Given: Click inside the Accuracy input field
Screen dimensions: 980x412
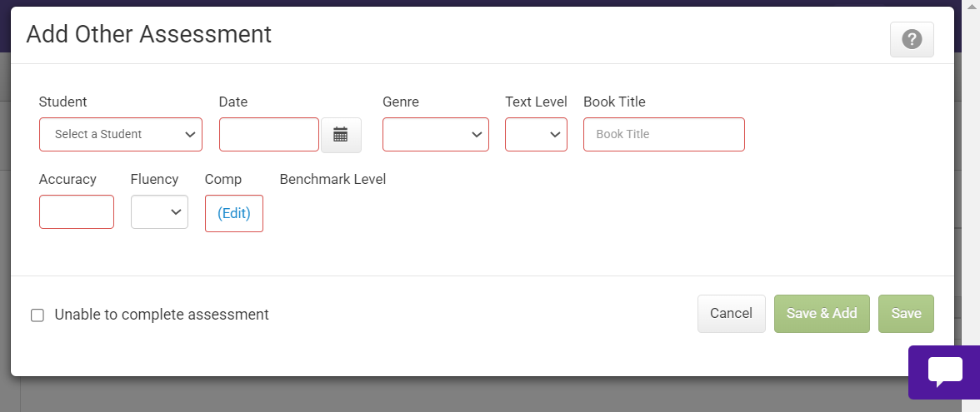Looking at the screenshot, I should click(x=77, y=212).
